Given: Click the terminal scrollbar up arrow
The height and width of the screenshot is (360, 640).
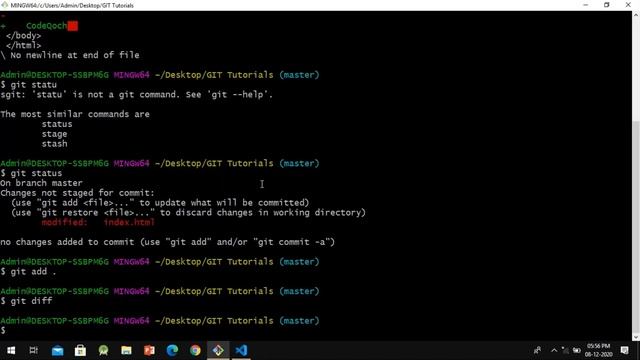Looking at the screenshot, I should click(x=636, y=15).
